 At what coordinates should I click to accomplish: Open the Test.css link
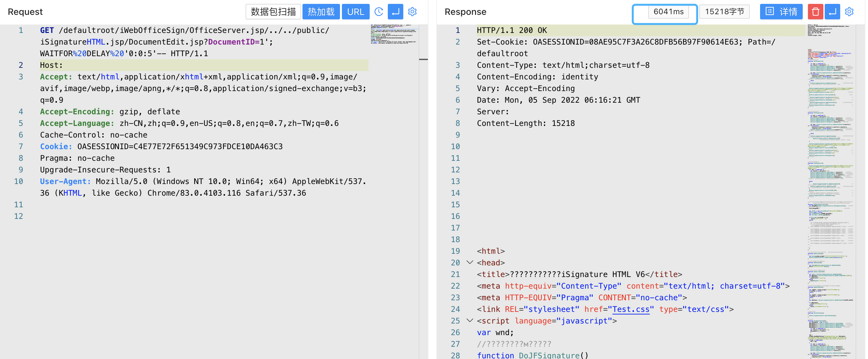[x=630, y=309]
